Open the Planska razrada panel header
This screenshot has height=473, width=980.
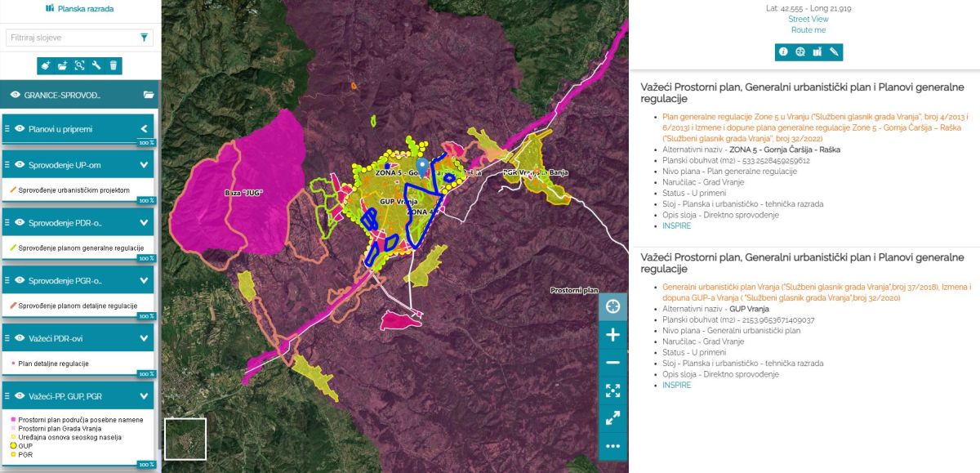tap(79, 9)
